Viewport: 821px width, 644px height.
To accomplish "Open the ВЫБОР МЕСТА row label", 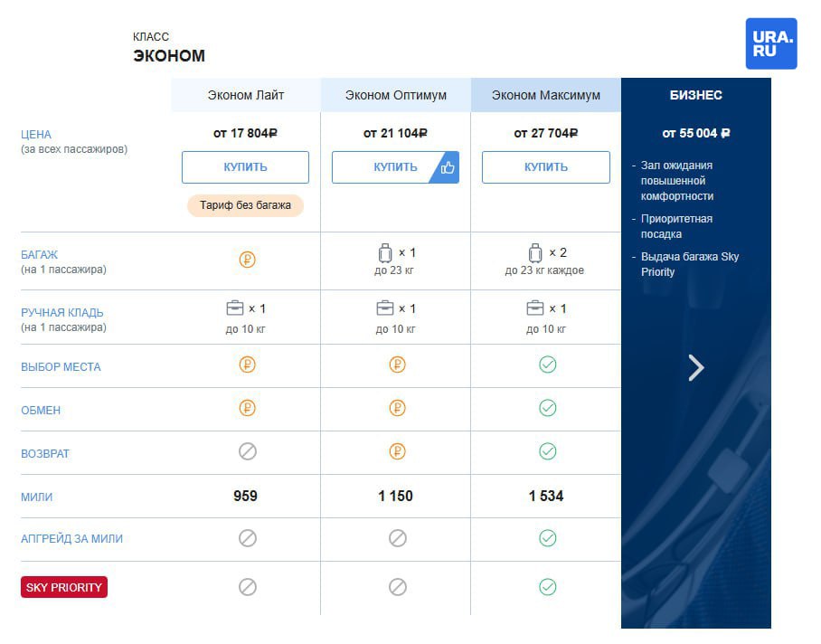I will [61, 367].
